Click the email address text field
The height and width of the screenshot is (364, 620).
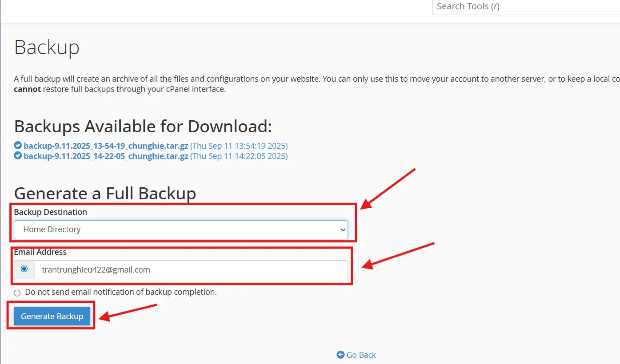(x=191, y=269)
